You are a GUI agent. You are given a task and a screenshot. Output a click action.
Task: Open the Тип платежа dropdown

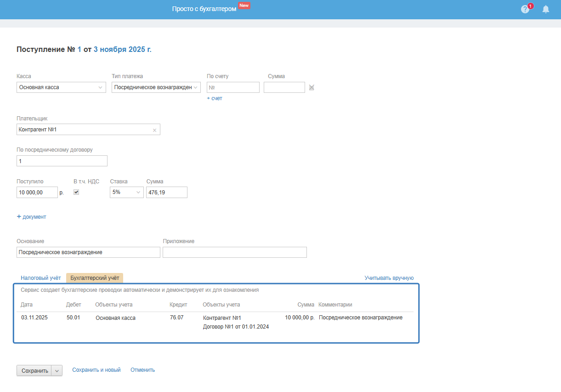[x=156, y=87]
